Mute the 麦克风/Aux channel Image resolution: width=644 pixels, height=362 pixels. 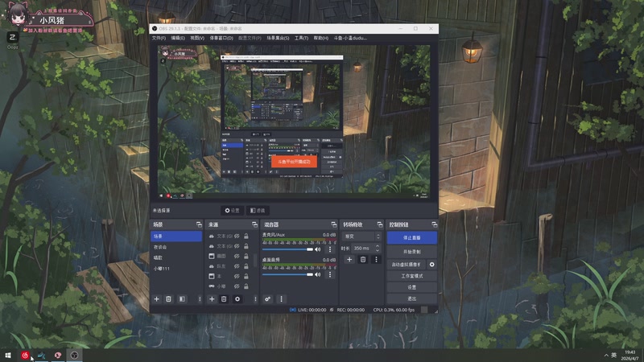pos(317,249)
